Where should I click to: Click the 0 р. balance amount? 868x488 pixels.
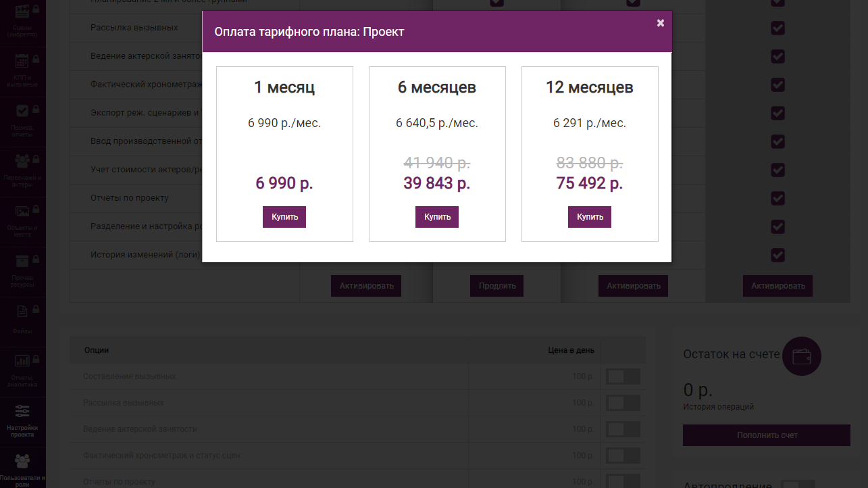coord(698,390)
